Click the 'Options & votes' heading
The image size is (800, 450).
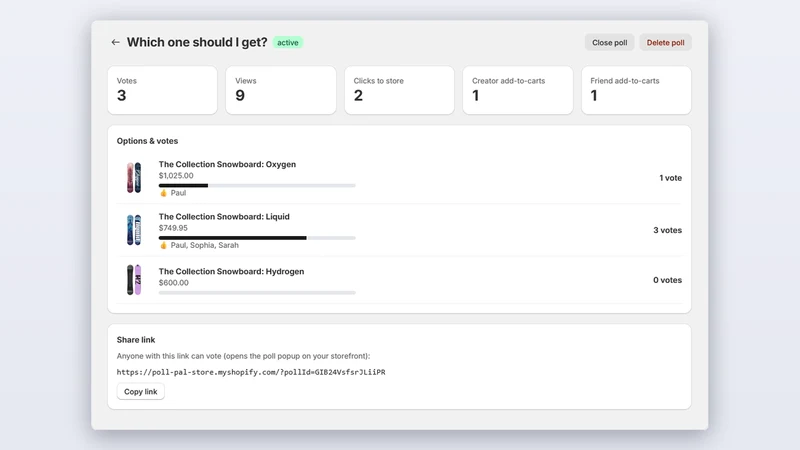tap(147, 141)
